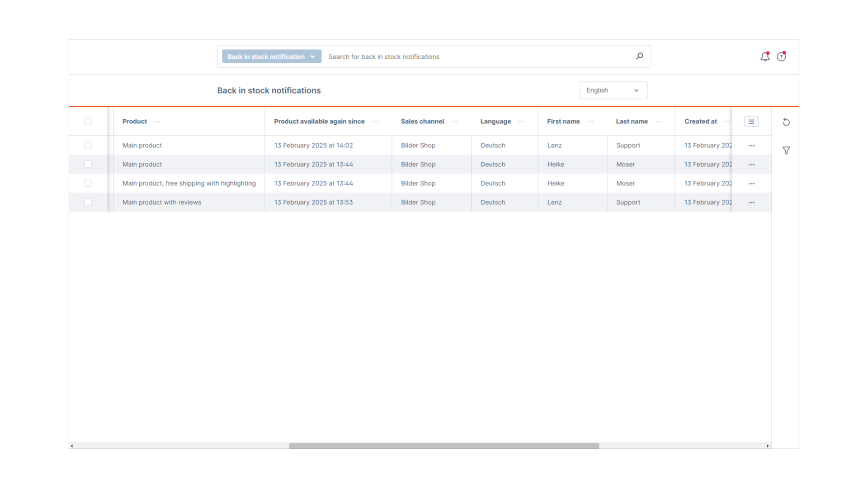Viewport: 868px width, 488px height.
Task: Click the search magnifier icon
Action: tap(640, 56)
